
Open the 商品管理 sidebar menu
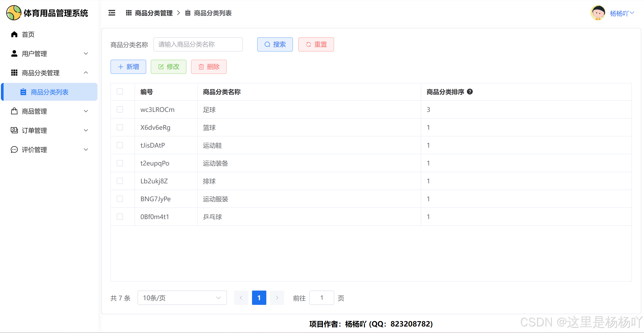(x=49, y=111)
